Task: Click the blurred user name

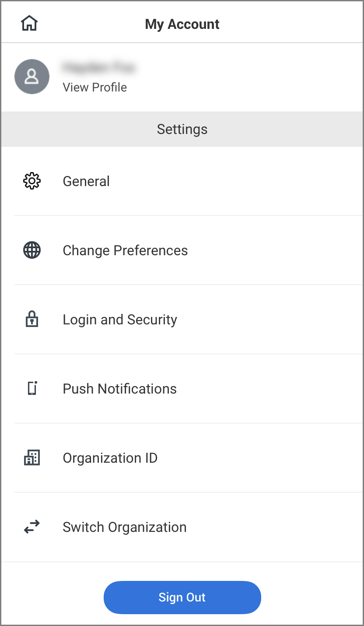Action: (98, 67)
